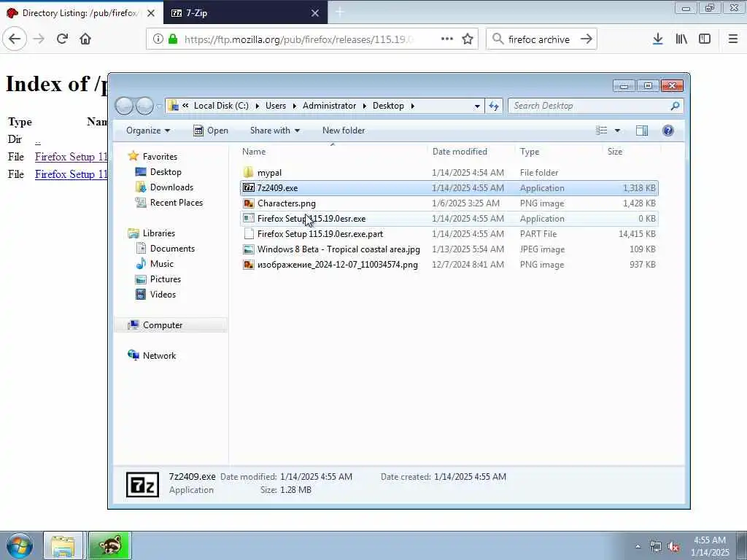Select the mypal folder
Image resolution: width=747 pixels, height=560 pixels.
click(449, 172)
